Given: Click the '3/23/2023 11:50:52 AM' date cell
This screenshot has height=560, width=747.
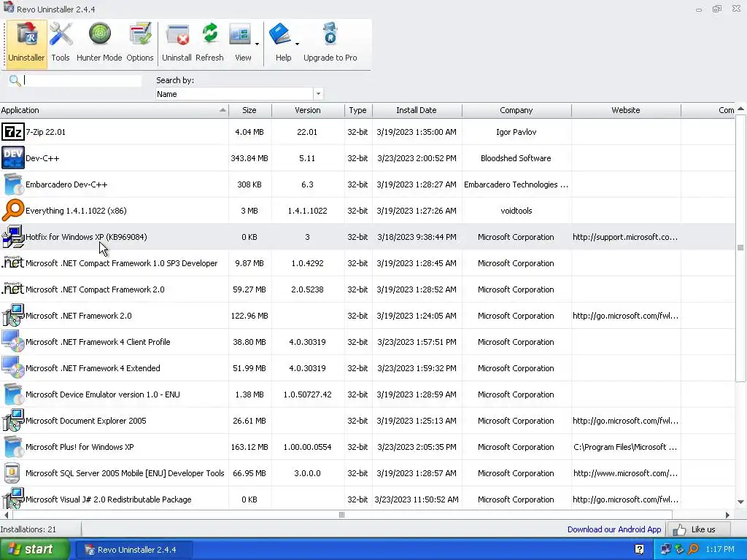Looking at the screenshot, I should (417, 499).
